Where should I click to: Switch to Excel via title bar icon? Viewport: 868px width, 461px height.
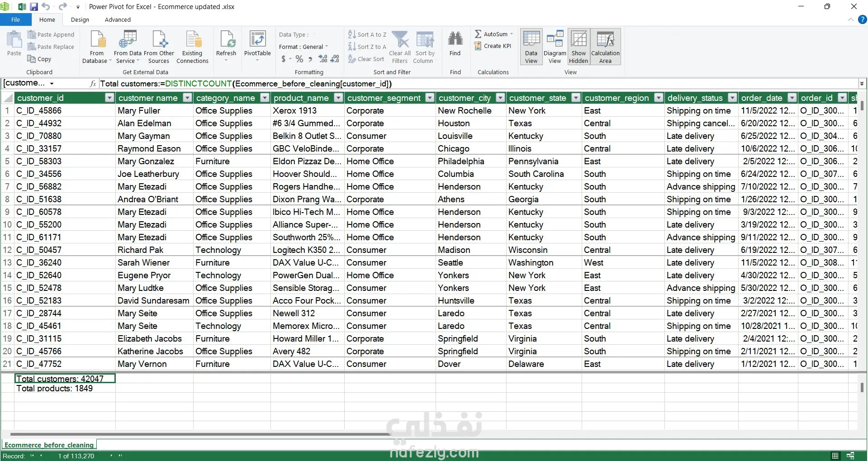point(22,7)
